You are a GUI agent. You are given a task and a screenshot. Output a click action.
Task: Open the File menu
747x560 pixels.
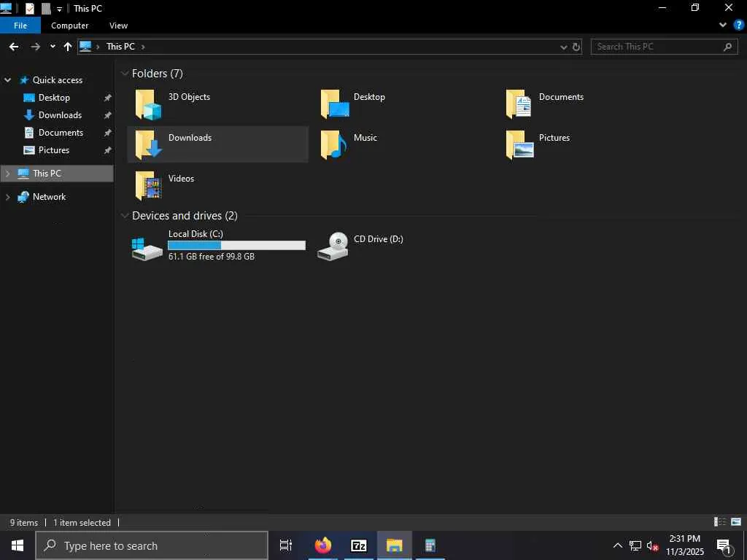[20, 26]
